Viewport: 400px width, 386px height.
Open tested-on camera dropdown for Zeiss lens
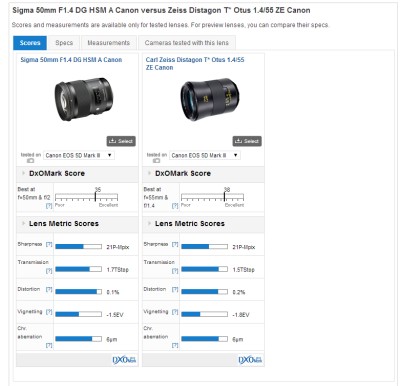coord(205,155)
